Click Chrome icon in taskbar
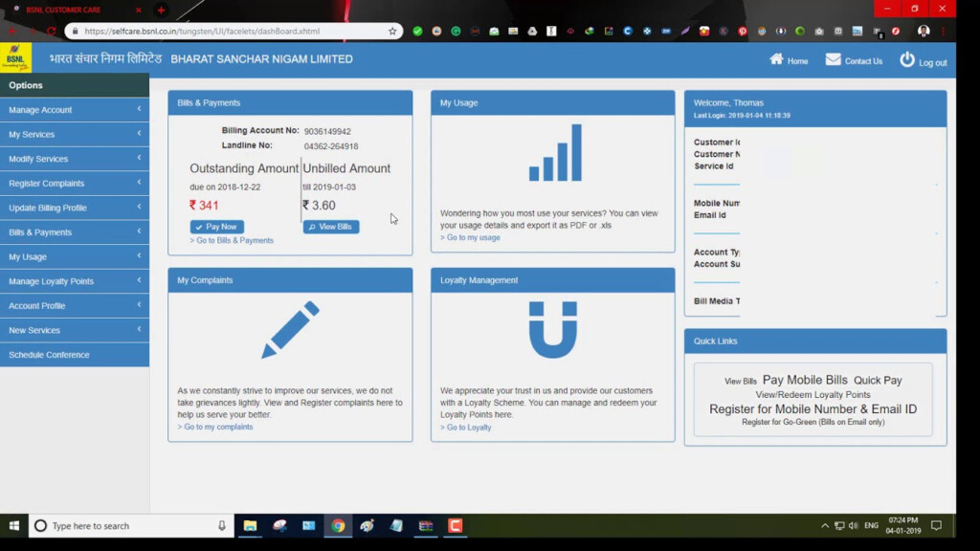 338,525
